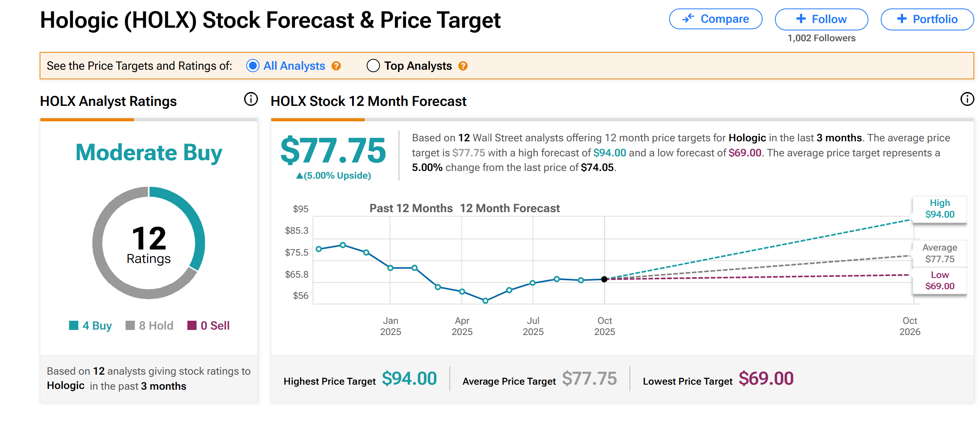This screenshot has width=980, height=427.
Task: Click the Moderate Buy consensus heading
Action: (x=149, y=152)
